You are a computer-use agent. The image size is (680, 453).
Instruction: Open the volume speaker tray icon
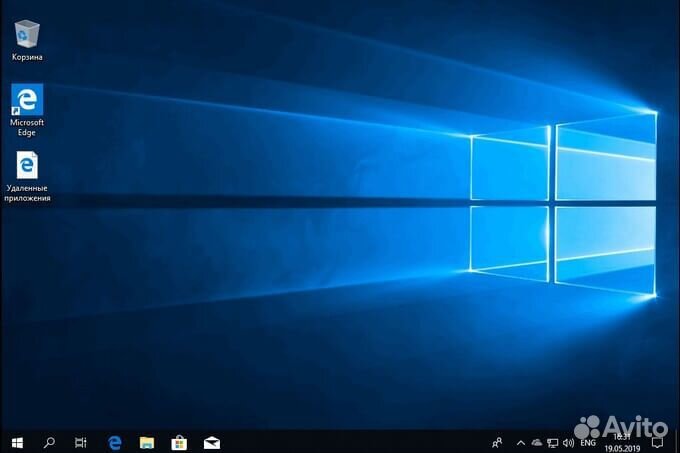(x=568, y=443)
